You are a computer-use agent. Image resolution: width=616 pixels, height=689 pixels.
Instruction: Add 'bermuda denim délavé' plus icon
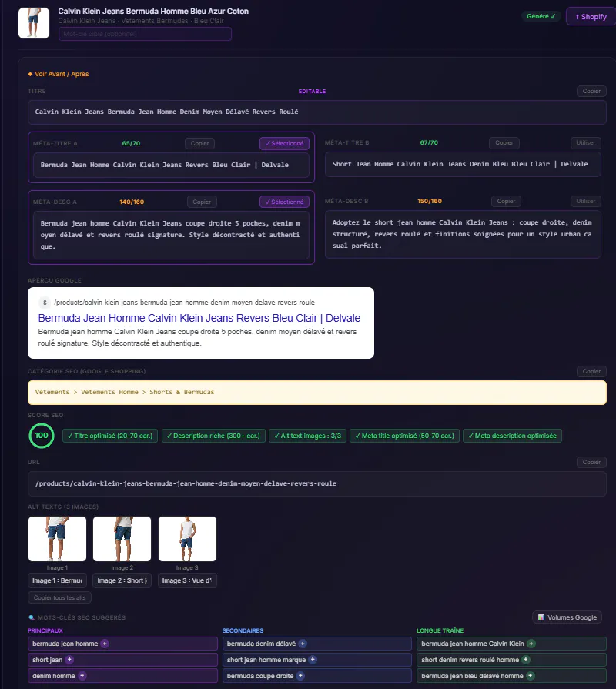303,644
